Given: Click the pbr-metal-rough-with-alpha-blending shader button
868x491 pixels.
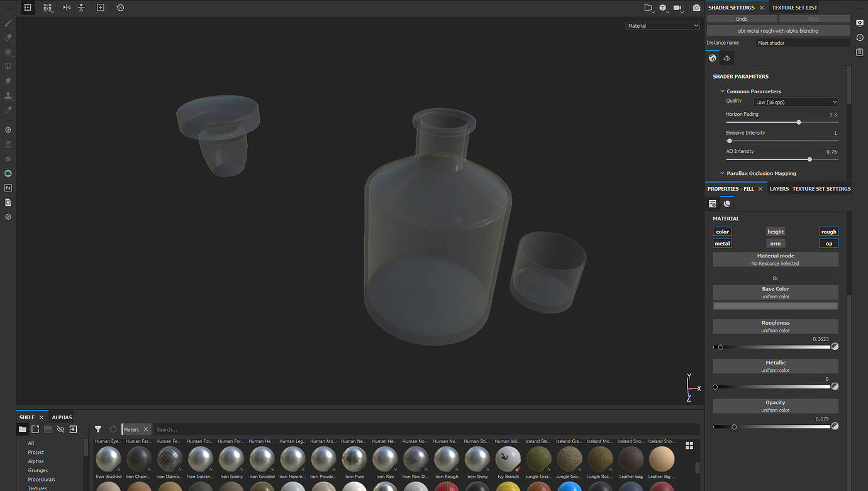Looking at the screenshot, I should pos(778,30).
